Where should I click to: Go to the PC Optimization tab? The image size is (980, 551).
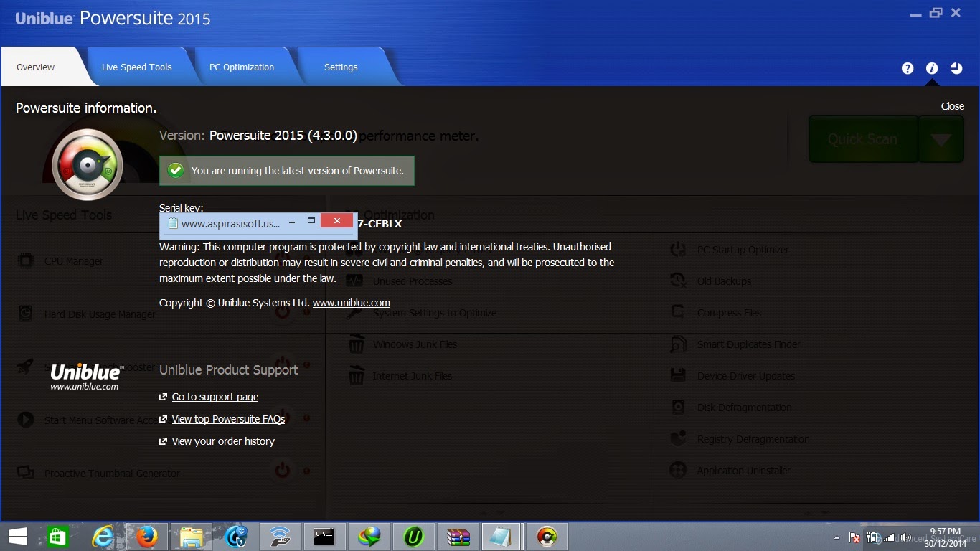(x=242, y=67)
